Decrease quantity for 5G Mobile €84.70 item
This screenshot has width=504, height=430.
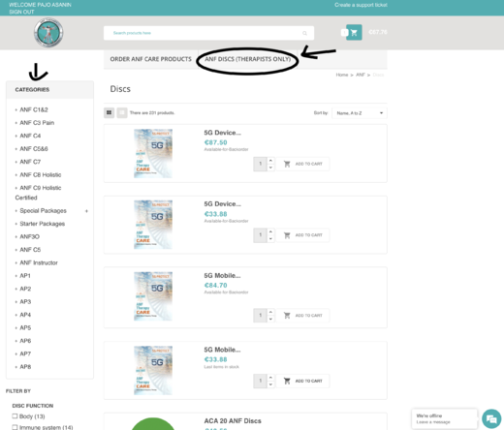[270, 319]
